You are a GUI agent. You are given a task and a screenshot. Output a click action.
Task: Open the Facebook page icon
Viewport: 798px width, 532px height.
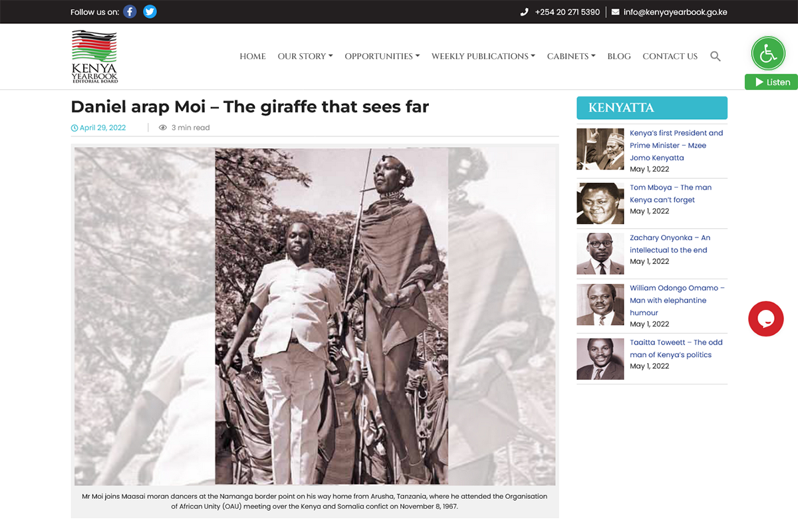coord(130,11)
